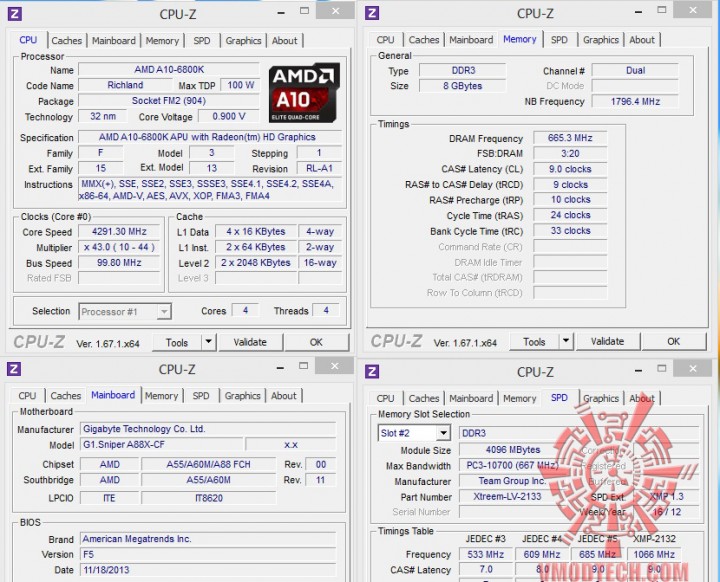Click the JEDEC #3 frequency 533 MHz
The height and width of the screenshot is (582, 720).
(485, 554)
